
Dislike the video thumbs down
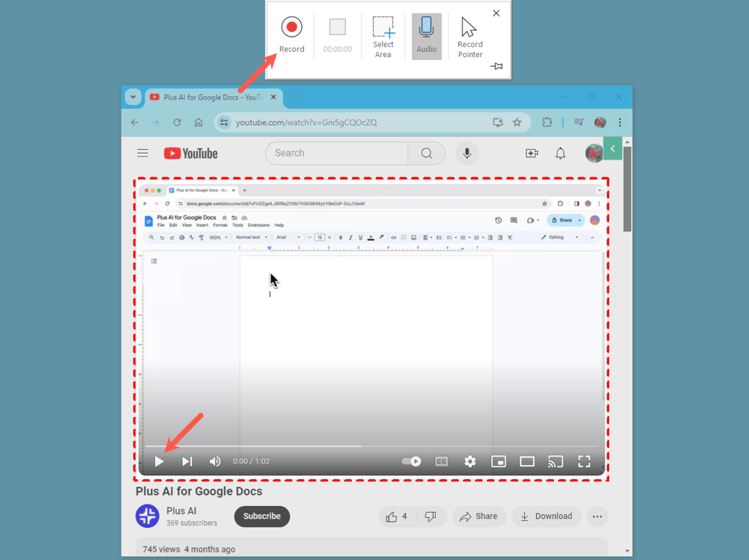pos(431,517)
